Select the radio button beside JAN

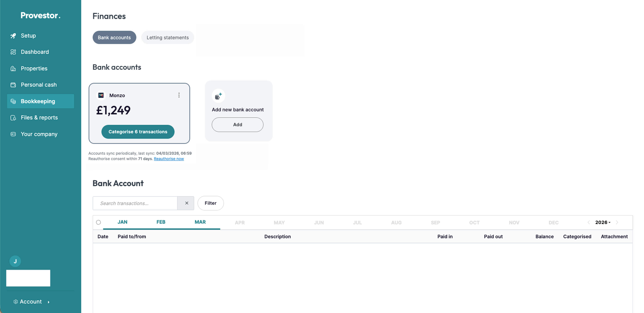[x=98, y=222]
